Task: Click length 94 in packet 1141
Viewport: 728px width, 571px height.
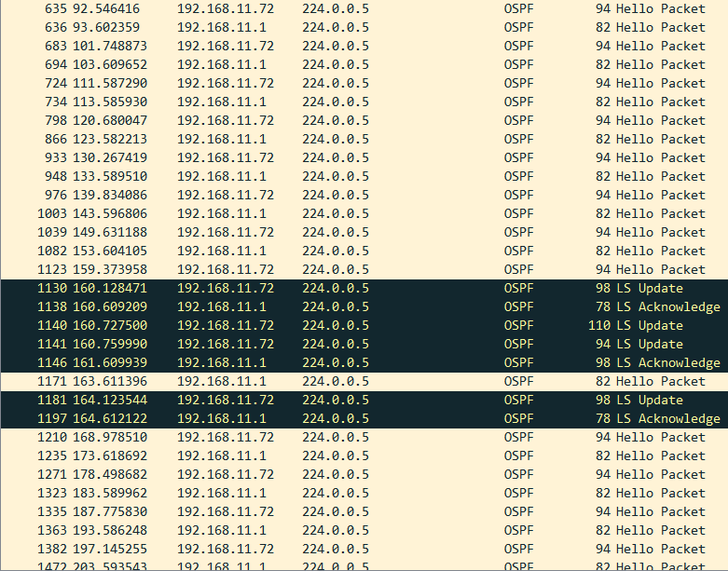Action: click(603, 344)
